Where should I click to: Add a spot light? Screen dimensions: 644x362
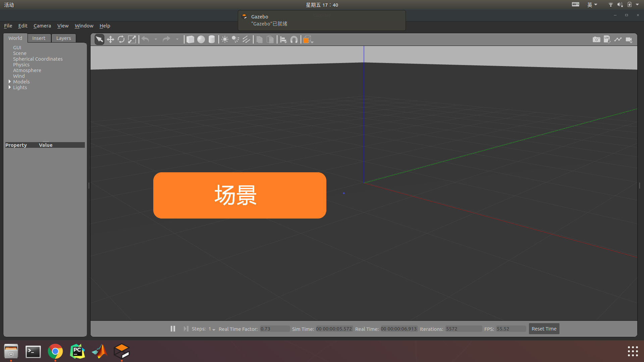click(x=235, y=40)
